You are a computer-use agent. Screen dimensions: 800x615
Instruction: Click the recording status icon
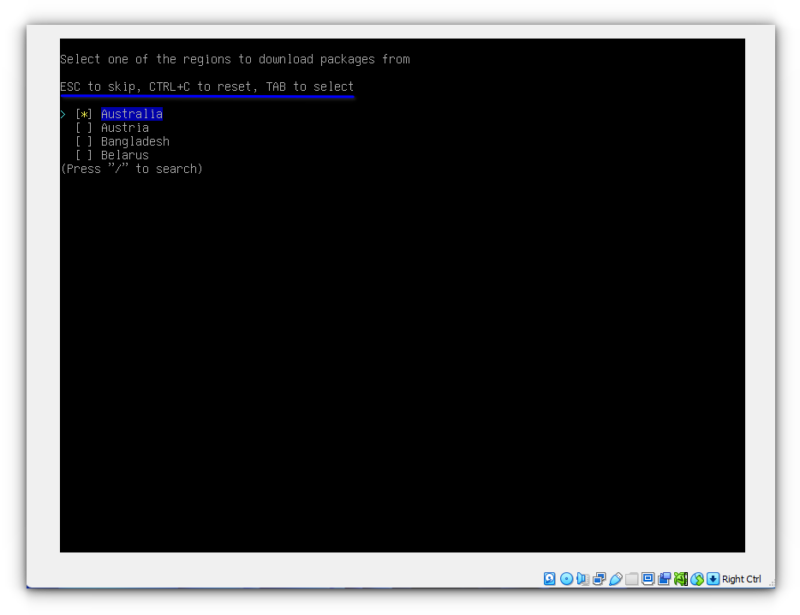click(664, 578)
